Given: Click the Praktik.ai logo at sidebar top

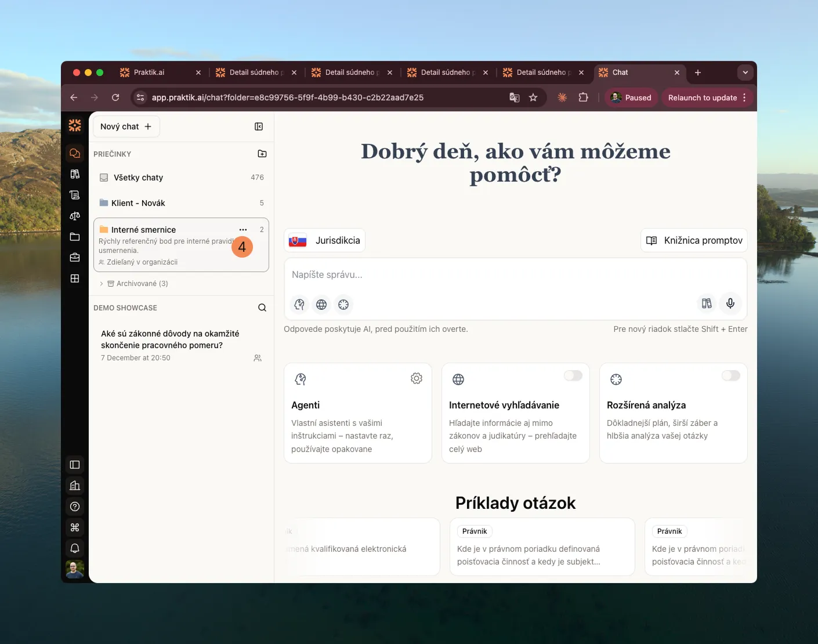Looking at the screenshot, I should click(x=74, y=125).
